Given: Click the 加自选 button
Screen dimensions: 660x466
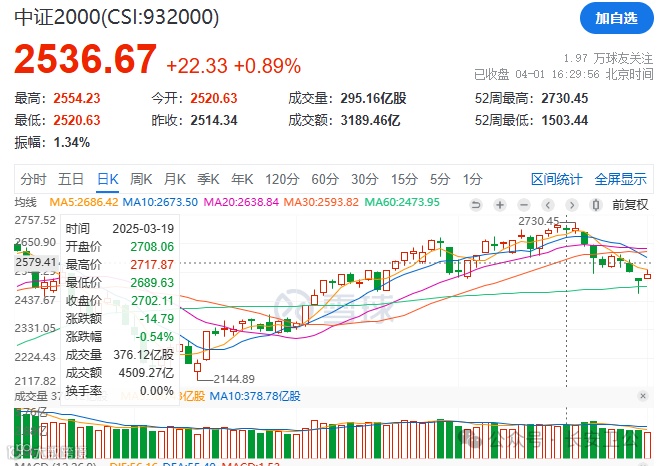Looking at the screenshot, I should 617,18.
